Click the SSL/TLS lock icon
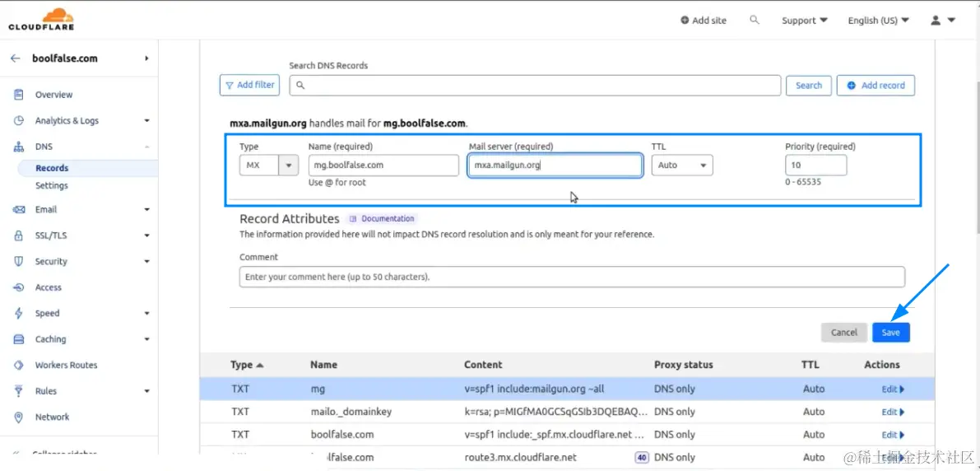This screenshot has height=471, width=980. coord(19,235)
